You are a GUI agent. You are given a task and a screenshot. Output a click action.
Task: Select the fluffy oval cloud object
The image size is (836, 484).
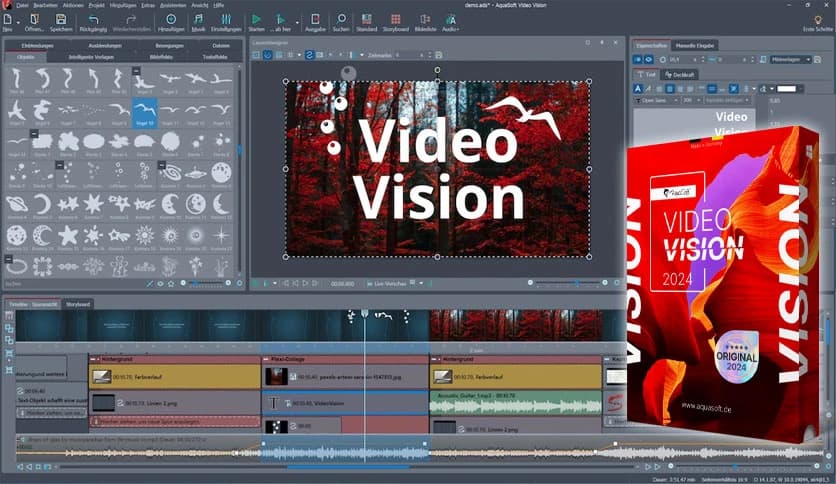[x=93, y=143]
